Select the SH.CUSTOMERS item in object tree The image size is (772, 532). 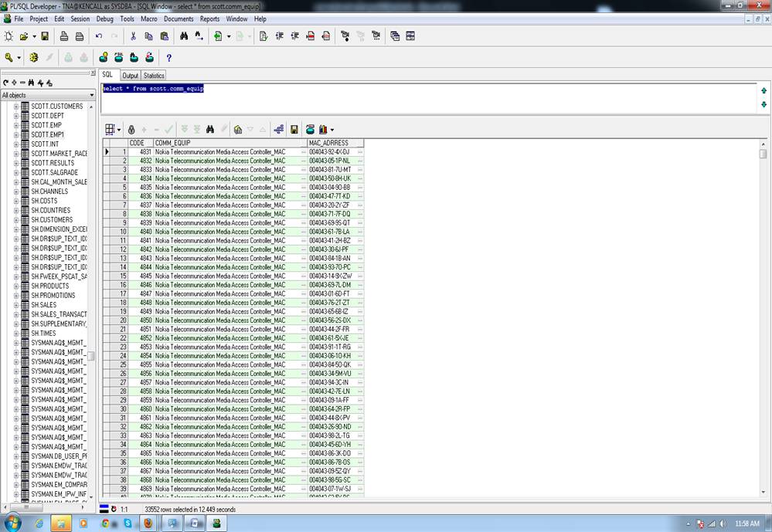click(51, 219)
